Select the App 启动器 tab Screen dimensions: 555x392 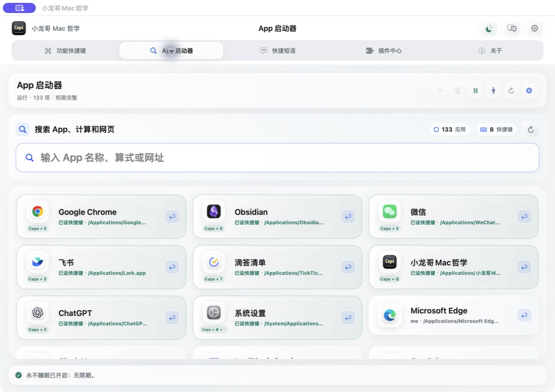click(x=172, y=51)
